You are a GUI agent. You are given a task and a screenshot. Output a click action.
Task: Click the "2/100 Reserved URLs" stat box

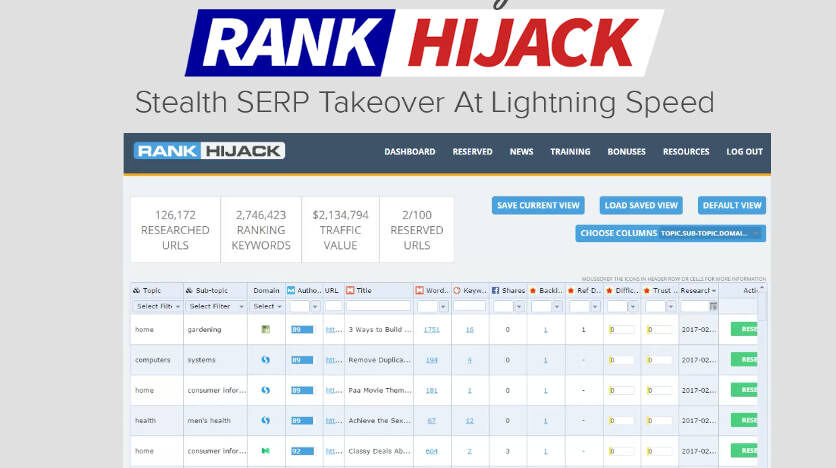[x=416, y=230]
